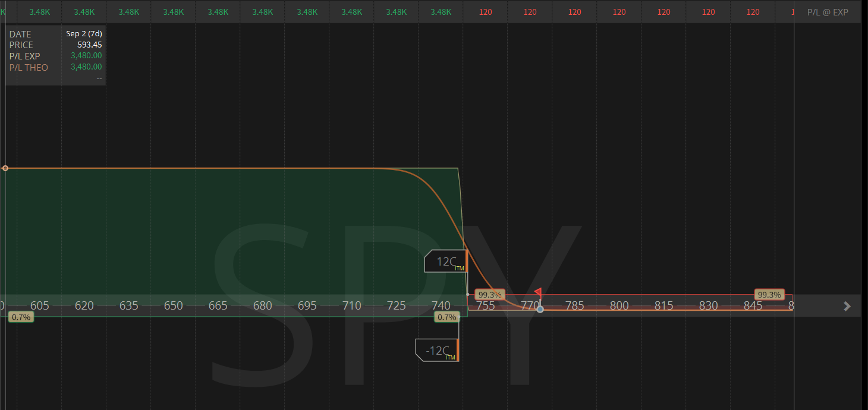Click the 650 price axis label

click(x=174, y=305)
